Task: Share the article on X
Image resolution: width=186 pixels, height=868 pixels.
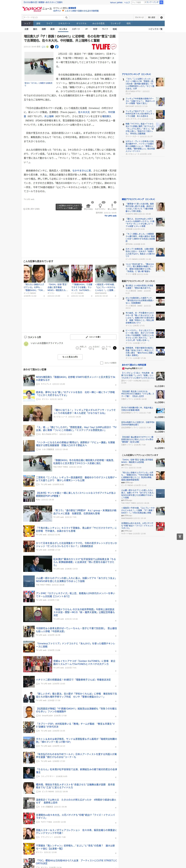Action: click(x=52, y=47)
